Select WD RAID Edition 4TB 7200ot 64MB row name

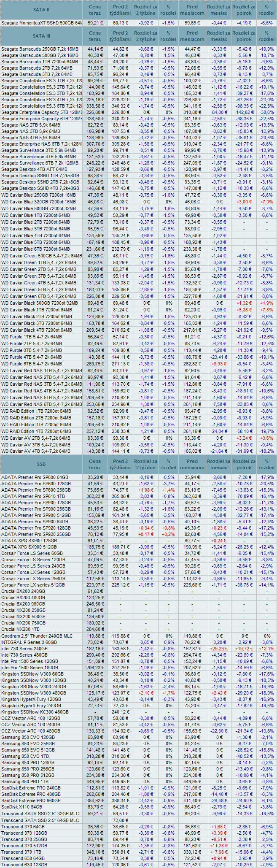[x=36, y=431]
